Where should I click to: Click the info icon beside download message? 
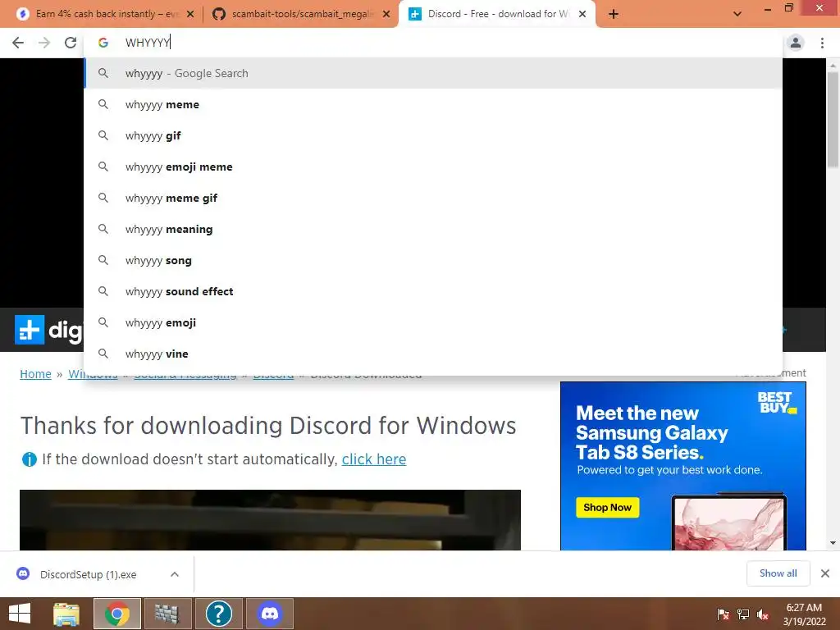coord(29,459)
